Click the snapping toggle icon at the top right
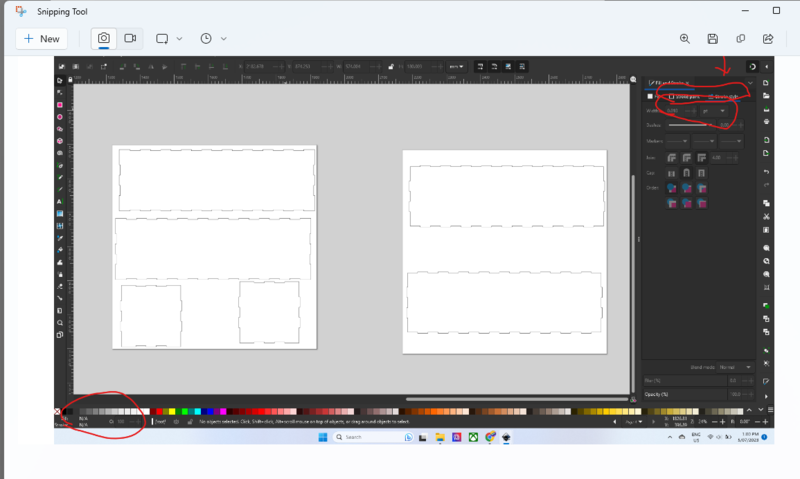The width and height of the screenshot is (800, 479). (753, 66)
